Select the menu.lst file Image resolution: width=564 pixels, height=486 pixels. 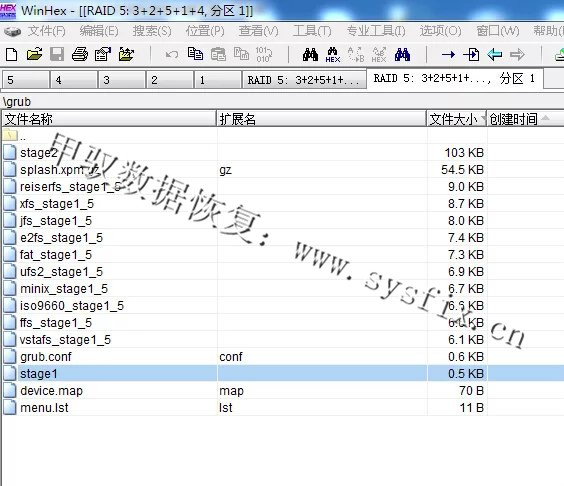click(44, 408)
